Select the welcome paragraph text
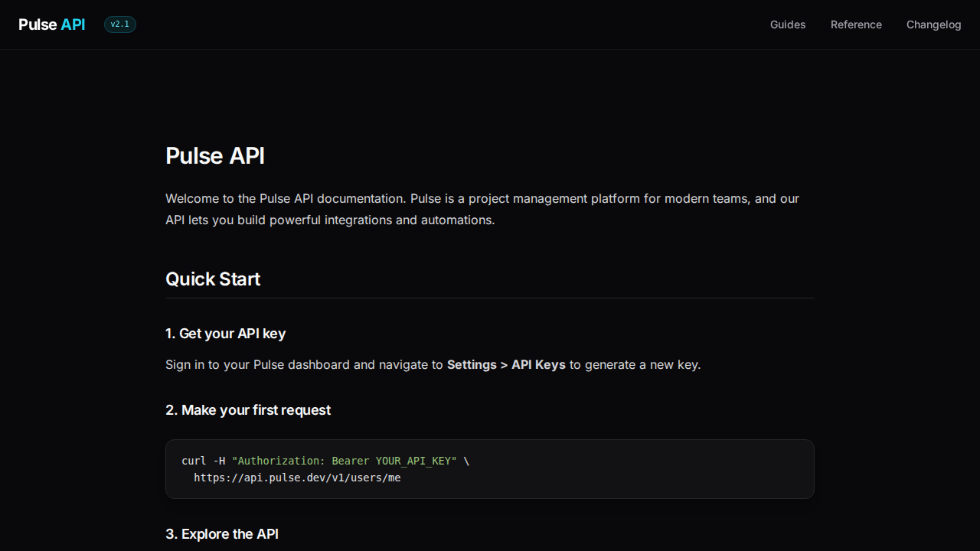This screenshot has width=980, height=551. pyautogui.click(x=482, y=209)
